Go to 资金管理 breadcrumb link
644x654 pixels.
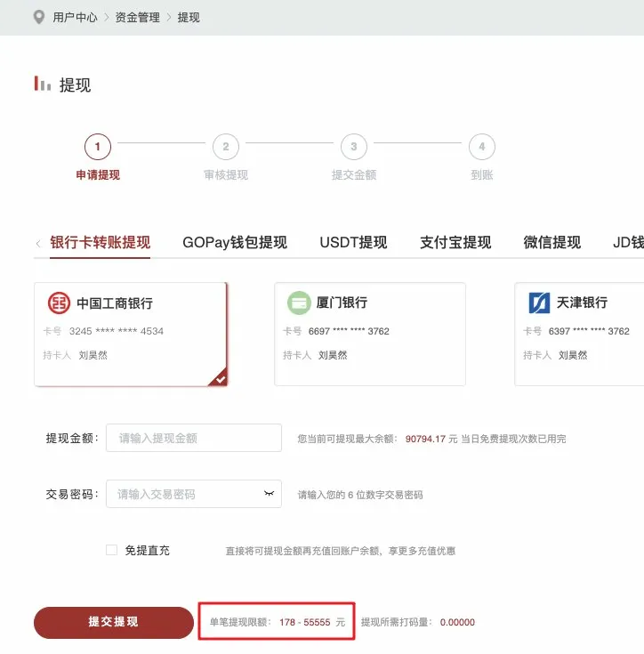click(x=137, y=17)
